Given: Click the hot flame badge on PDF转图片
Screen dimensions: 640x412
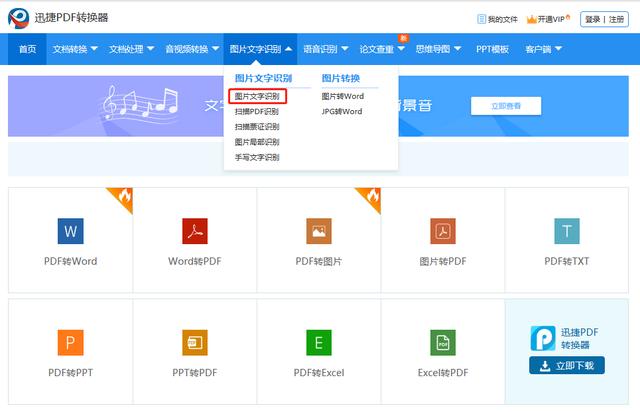Looking at the screenshot, I should (371, 198).
